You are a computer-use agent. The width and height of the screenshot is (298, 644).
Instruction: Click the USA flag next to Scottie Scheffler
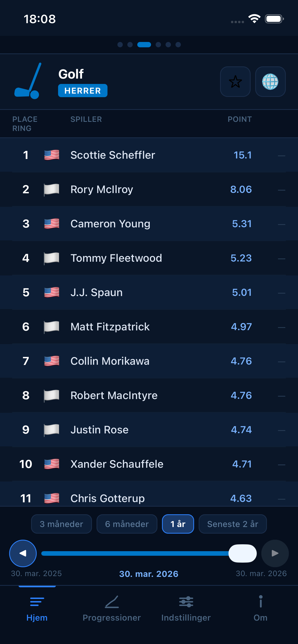point(51,155)
